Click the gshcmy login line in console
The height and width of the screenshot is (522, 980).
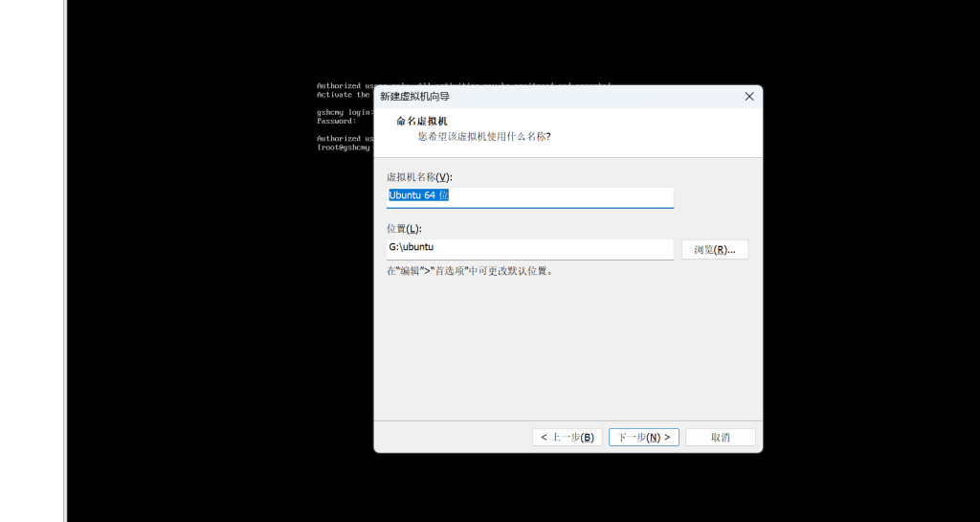[x=345, y=112]
